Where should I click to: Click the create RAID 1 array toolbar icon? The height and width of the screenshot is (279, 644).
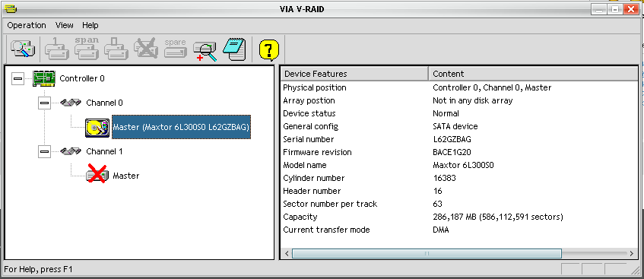pyautogui.click(x=57, y=49)
